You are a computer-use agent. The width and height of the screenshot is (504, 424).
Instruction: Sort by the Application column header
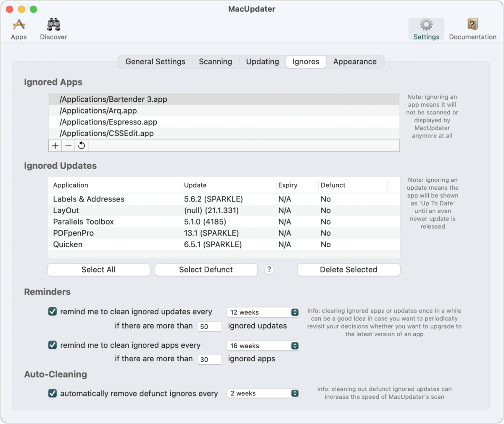pyautogui.click(x=115, y=185)
